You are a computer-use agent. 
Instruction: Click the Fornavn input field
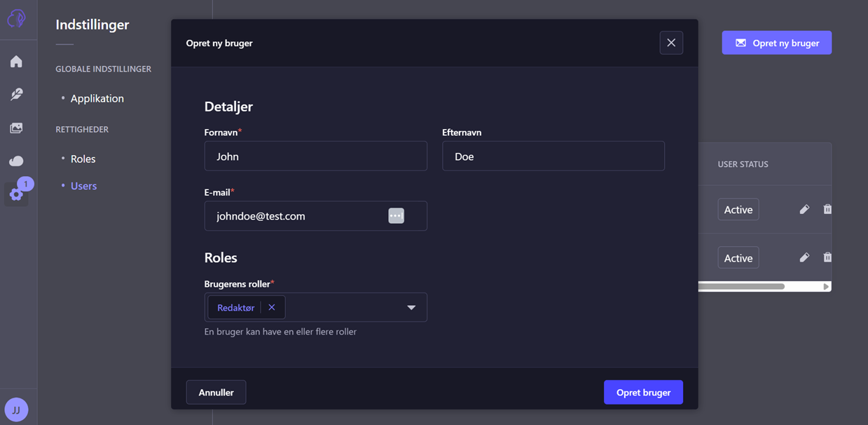click(315, 156)
